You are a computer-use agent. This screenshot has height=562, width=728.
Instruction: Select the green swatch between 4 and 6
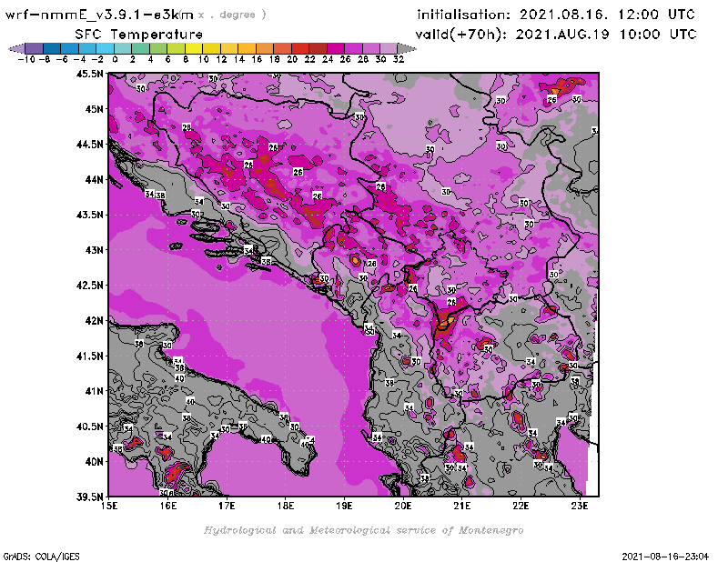point(158,48)
